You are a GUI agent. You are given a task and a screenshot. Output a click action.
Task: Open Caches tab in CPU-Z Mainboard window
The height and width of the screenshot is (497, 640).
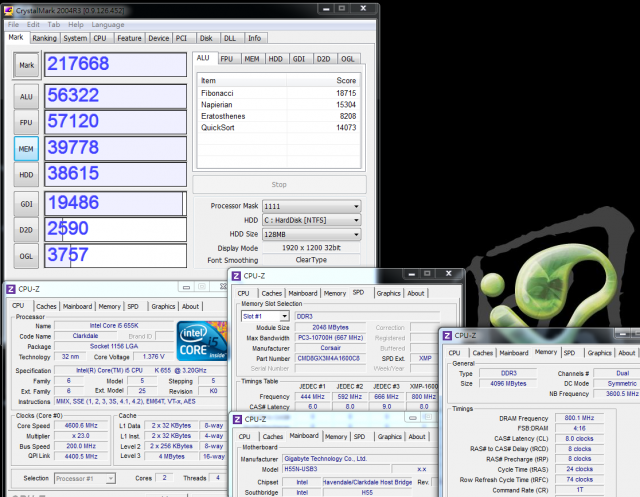click(x=273, y=437)
